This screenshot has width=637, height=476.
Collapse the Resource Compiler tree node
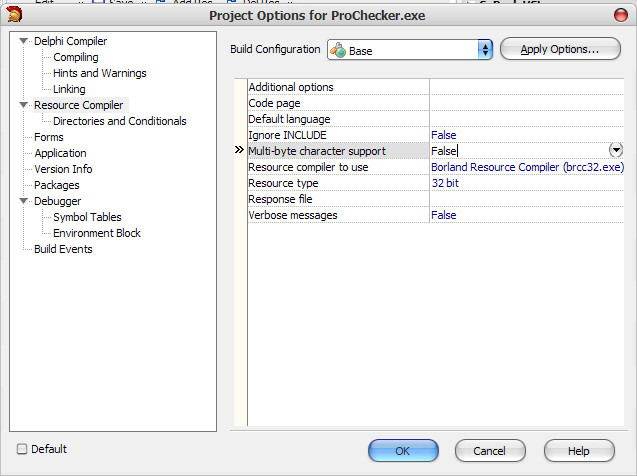(24, 105)
